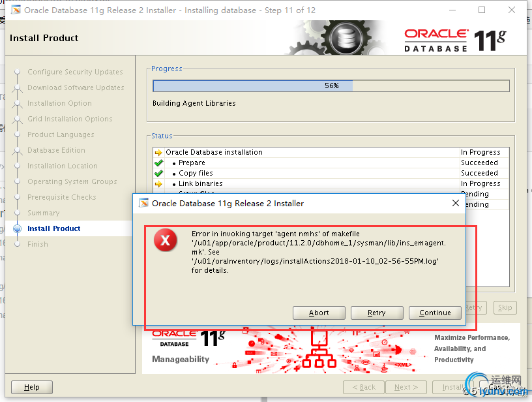Select Finish step in sidebar

38,244
